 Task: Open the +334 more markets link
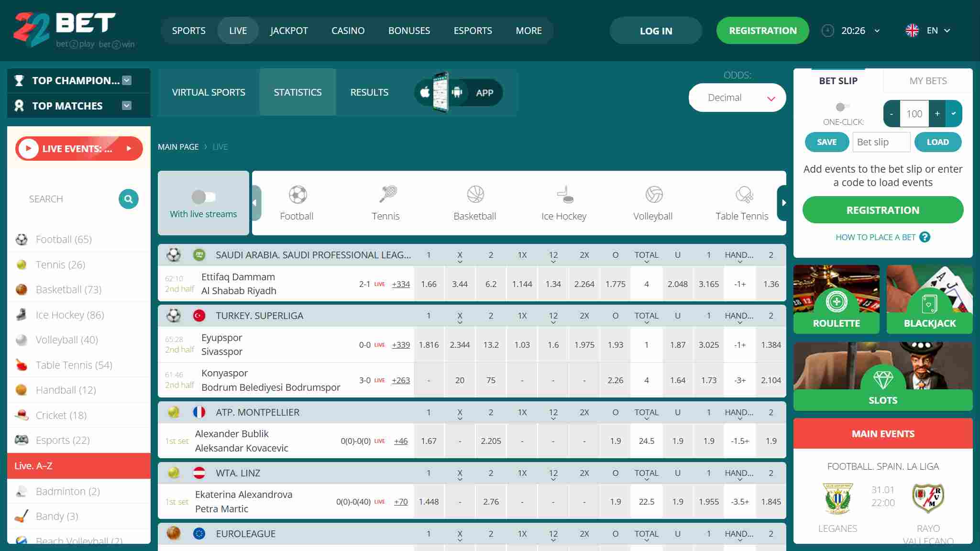[x=401, y=284]
